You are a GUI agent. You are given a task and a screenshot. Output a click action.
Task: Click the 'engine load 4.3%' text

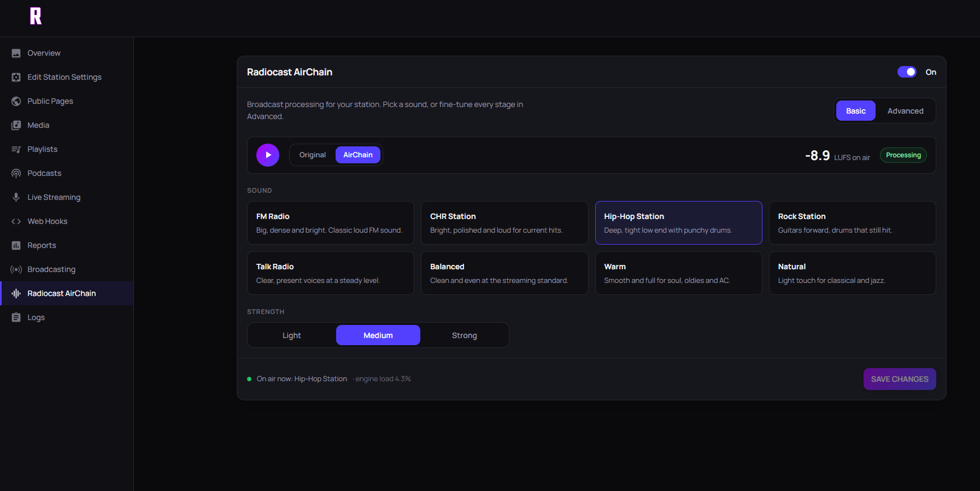383,379
